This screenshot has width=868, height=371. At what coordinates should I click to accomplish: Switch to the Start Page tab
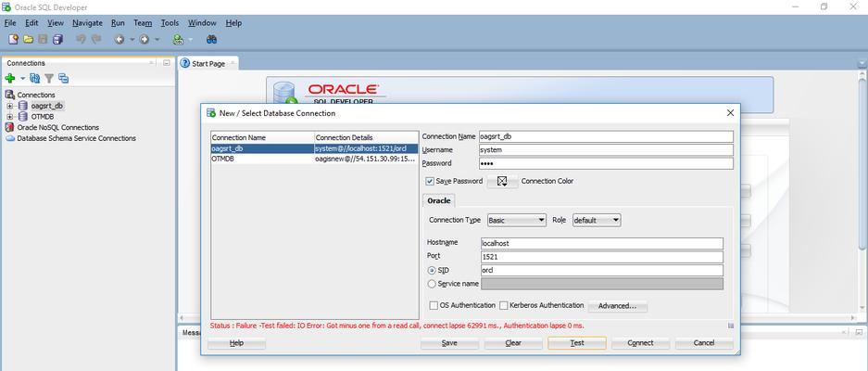pyautogui.click(x=208, y=63)
